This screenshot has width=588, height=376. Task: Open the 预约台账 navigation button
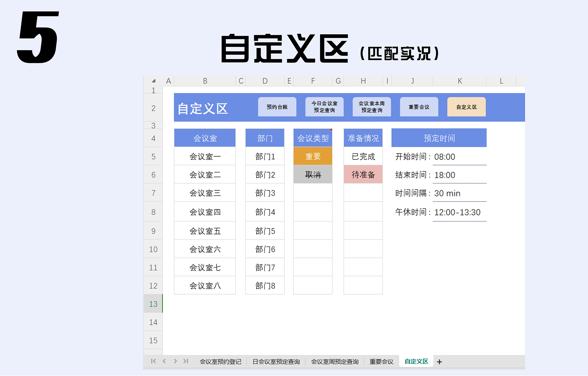tap(277, 107)
